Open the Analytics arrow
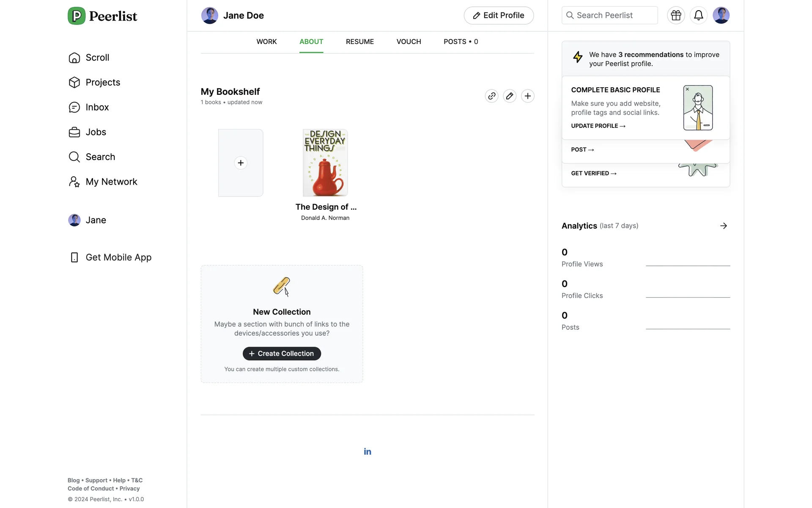Screen dimensions: 812x508 pyautogui.click(x=723, y=226)
